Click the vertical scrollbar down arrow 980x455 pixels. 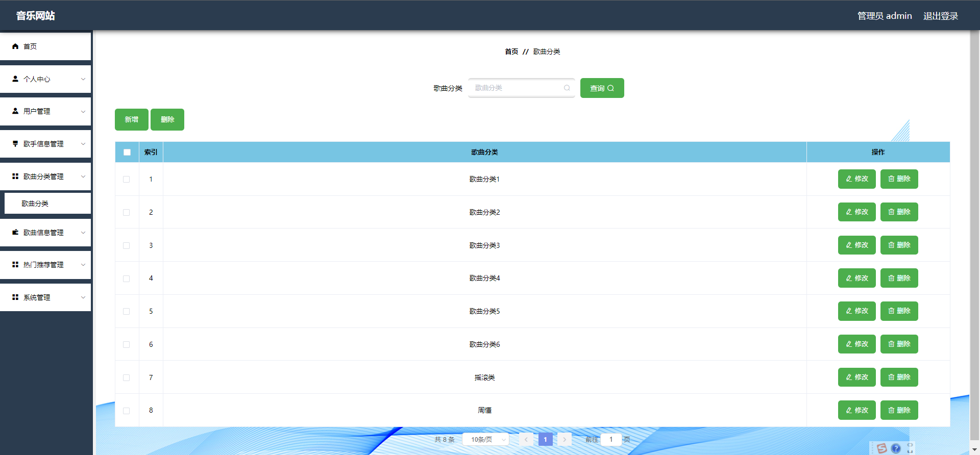click(975, 450)
